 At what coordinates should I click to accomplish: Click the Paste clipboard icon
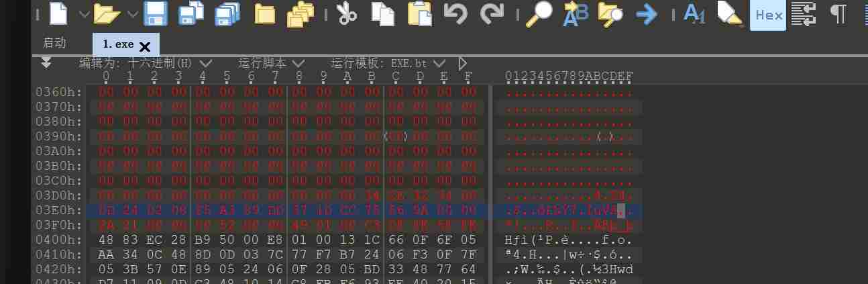pos(420,13)
